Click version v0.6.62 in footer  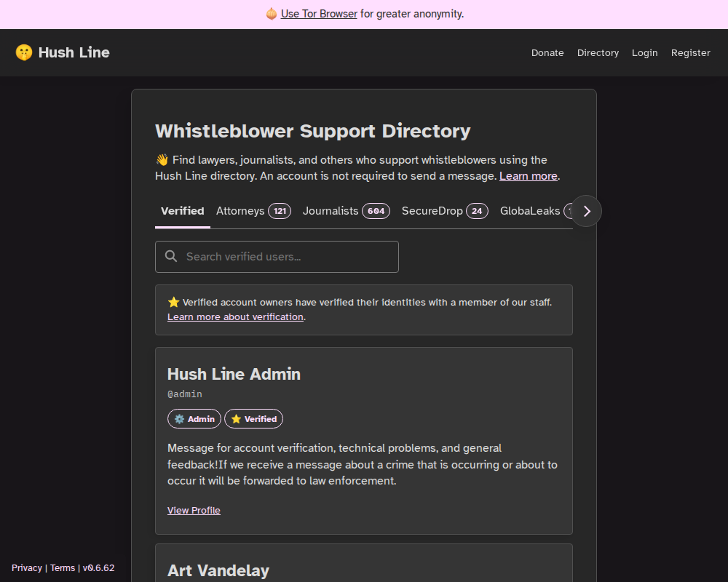(x=98, y=568)
